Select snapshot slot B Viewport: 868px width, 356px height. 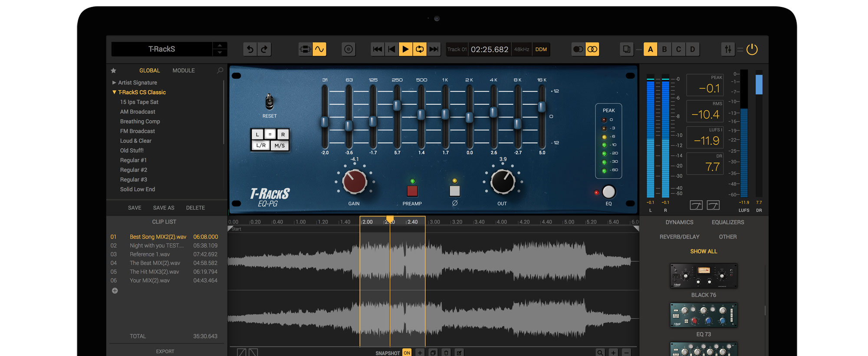click(x=664, y=49)
